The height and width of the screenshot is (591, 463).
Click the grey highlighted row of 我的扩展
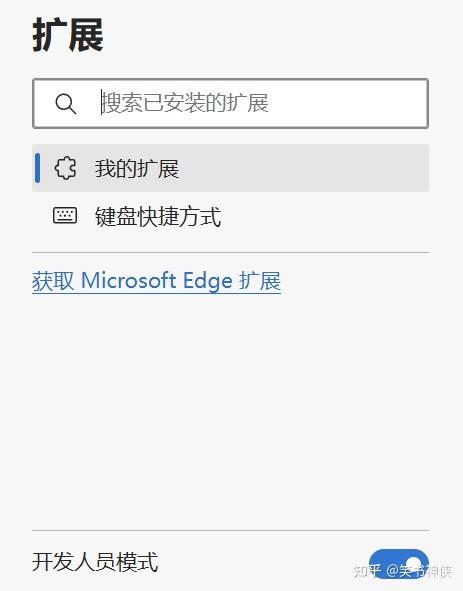230,168
